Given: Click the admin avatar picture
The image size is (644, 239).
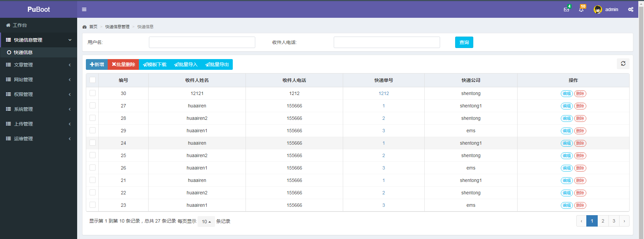Looking at the screenshot, I should 598,9.
